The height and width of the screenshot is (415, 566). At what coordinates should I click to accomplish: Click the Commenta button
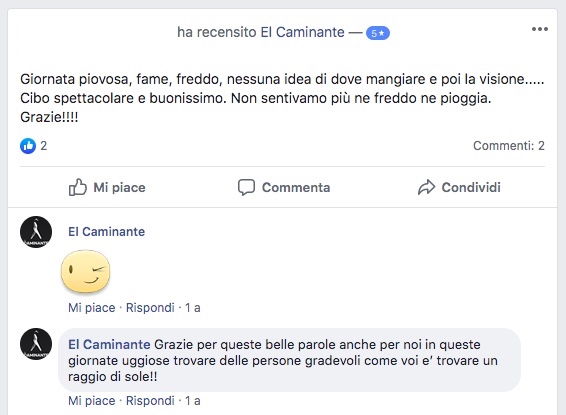(284, 187)
